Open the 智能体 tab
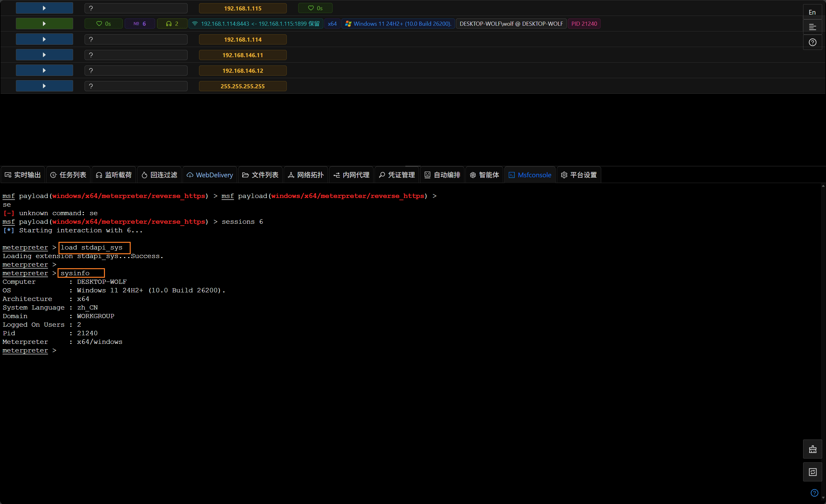 [x=485, y=175]
